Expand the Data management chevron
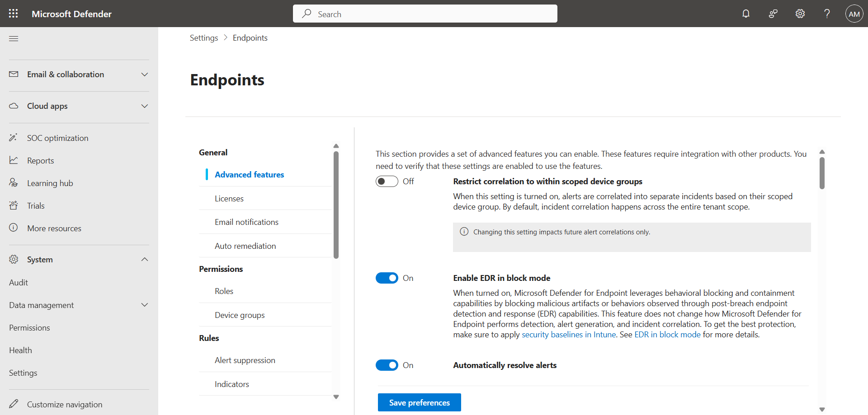 pyautogui.click(x=145, y=305)
